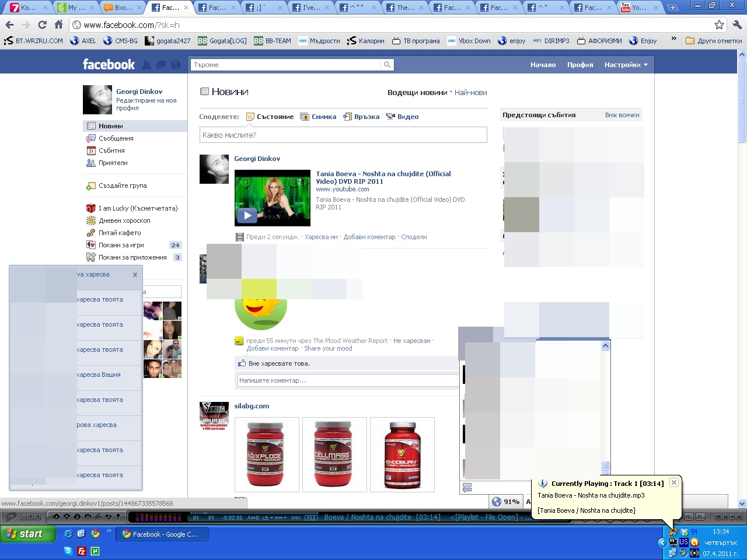Click the search magnifier icon in Facebook
This screenshot has width=747, height=560.
[387, 65]
